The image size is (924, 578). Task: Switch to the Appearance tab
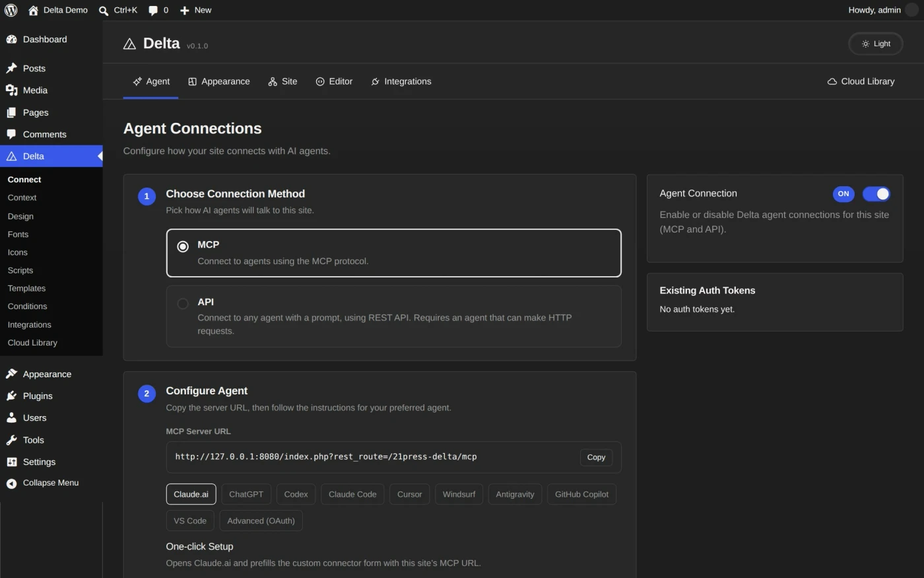[x=219, y=82]
